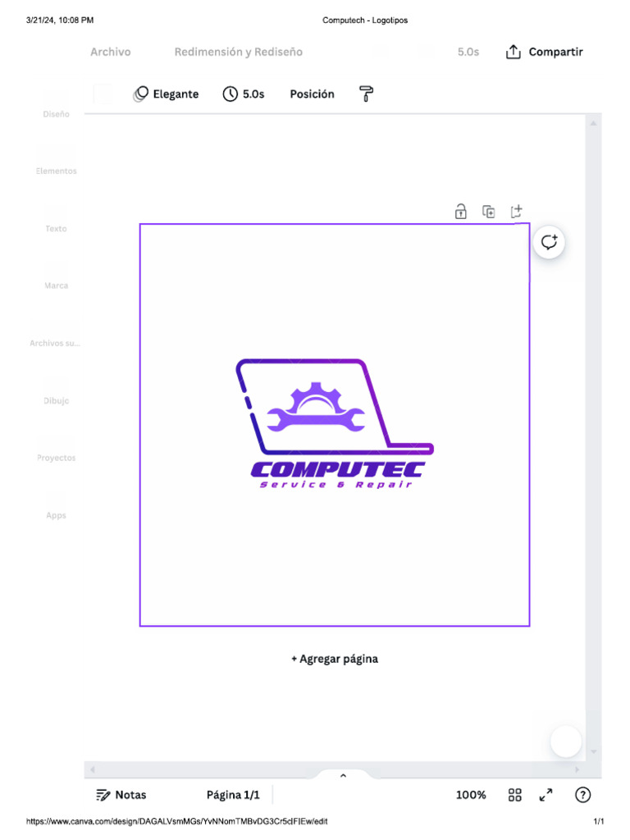Open the Marca sidebar tab

click(x=57, y=285)
